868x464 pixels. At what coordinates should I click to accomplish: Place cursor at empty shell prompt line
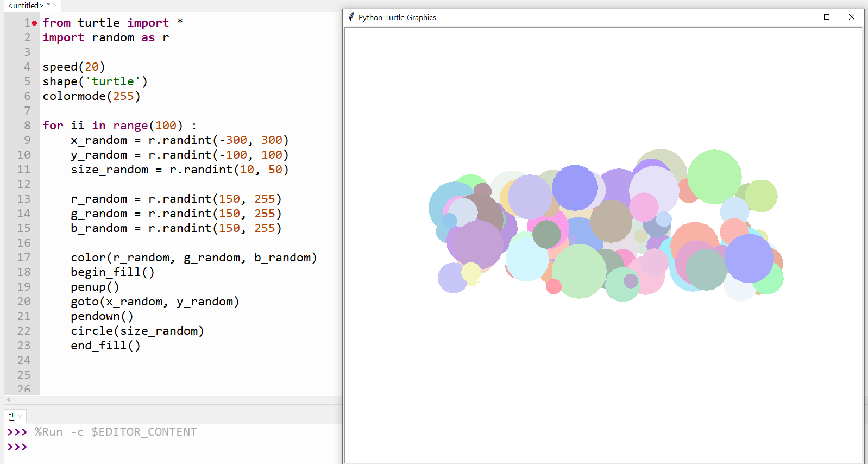(17, 447)
